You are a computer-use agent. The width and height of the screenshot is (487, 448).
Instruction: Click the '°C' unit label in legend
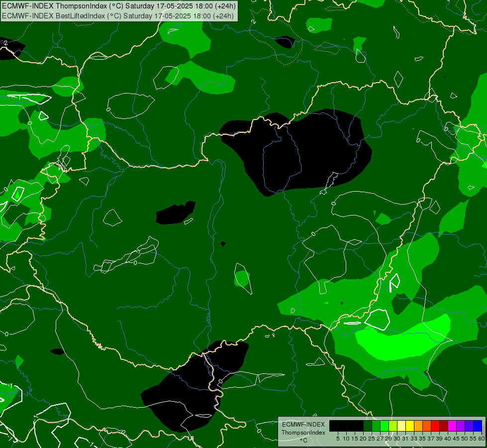pyautogui.click(x=304, y=441)
